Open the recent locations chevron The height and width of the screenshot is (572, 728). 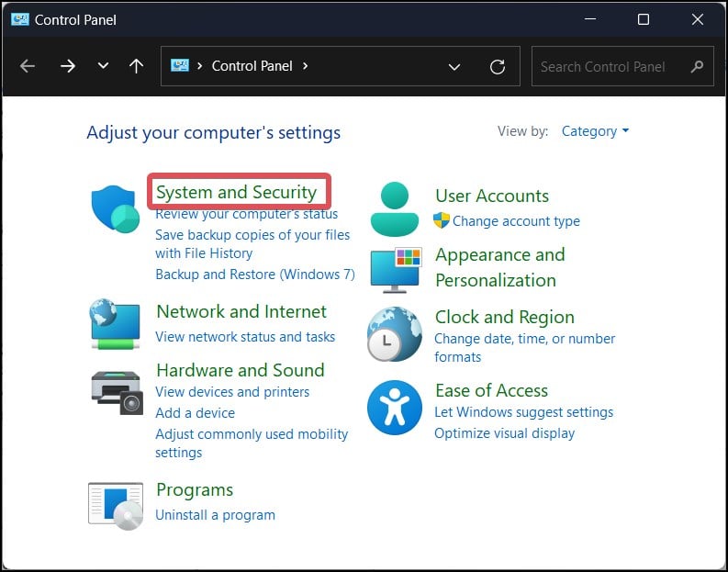pos(103,66)
